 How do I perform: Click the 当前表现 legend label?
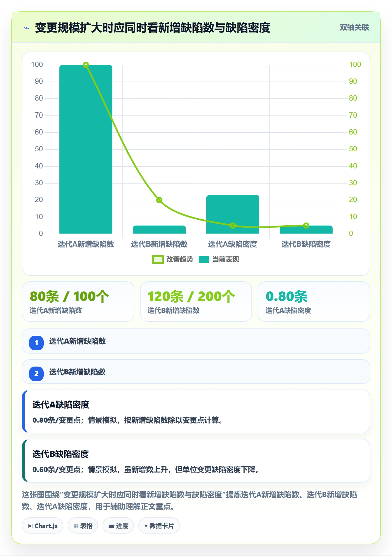coord(225,260)
